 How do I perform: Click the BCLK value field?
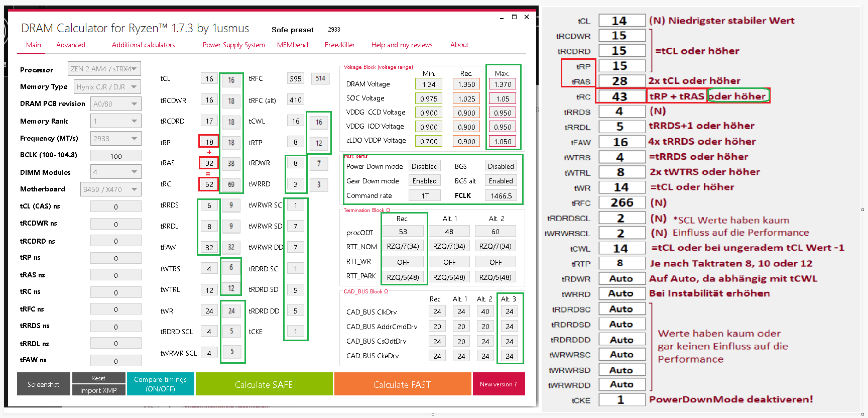pos(116,156)
